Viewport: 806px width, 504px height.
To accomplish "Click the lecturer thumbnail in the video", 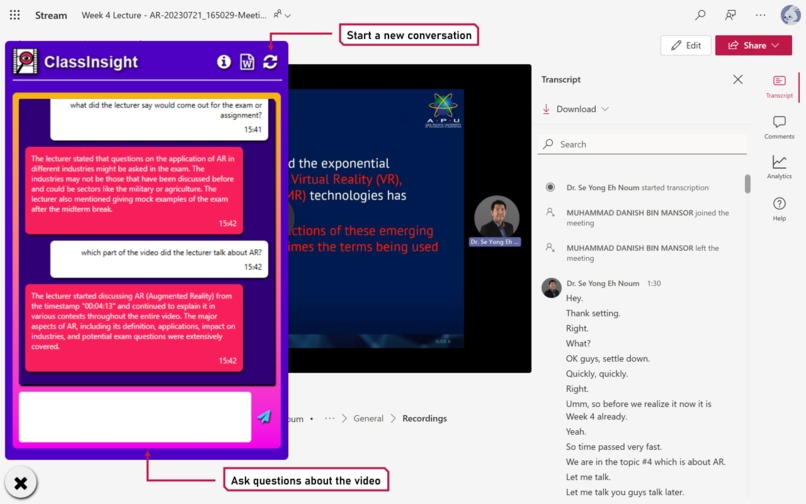I will pyautogui.click(x=496, y=218).
